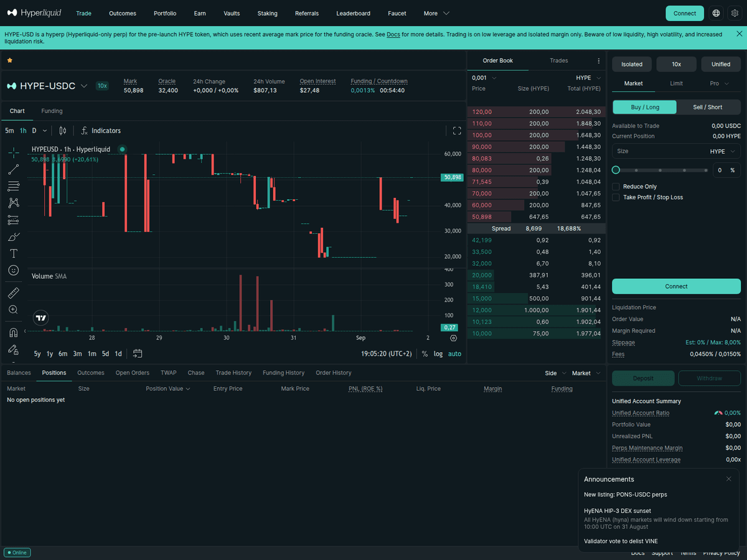
Task: Open the Market filter dropdown in positions
Action: coord(587,373)
